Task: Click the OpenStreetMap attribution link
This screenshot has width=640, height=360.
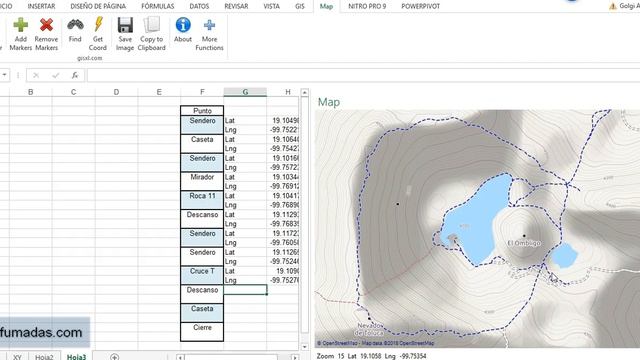Action: [x=375, y=343]
